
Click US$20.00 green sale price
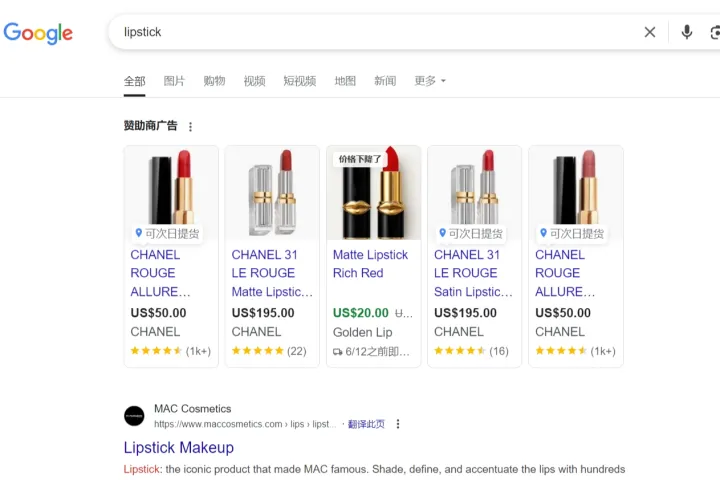tap(360, 313)
